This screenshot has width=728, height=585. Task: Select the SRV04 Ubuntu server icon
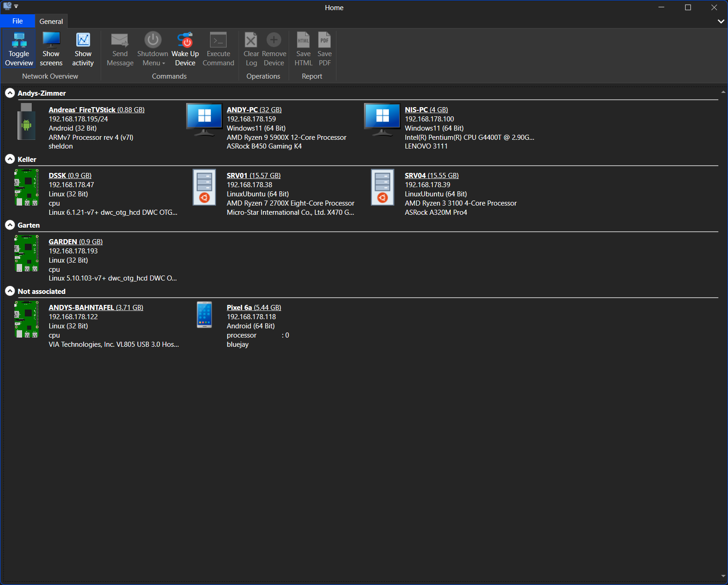pos(382,187)
